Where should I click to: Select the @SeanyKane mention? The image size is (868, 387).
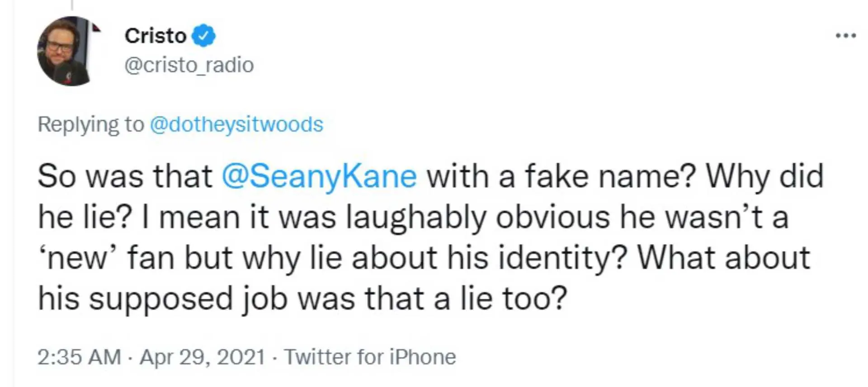(319, 176)
